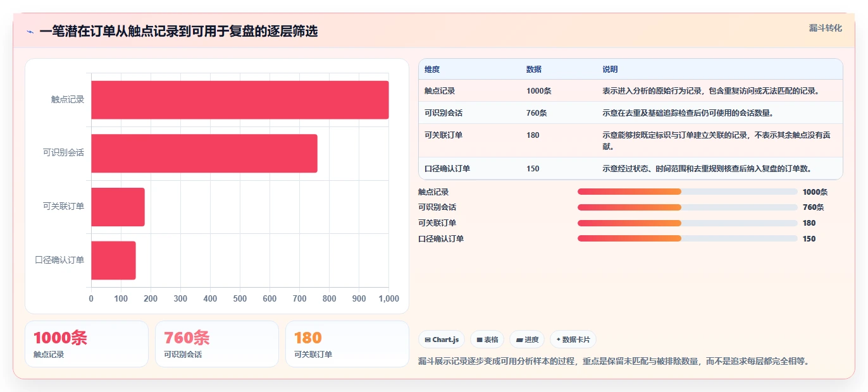Click the 数据 table column header
Screen dimensions: 868x392
(x=534, y=70)
